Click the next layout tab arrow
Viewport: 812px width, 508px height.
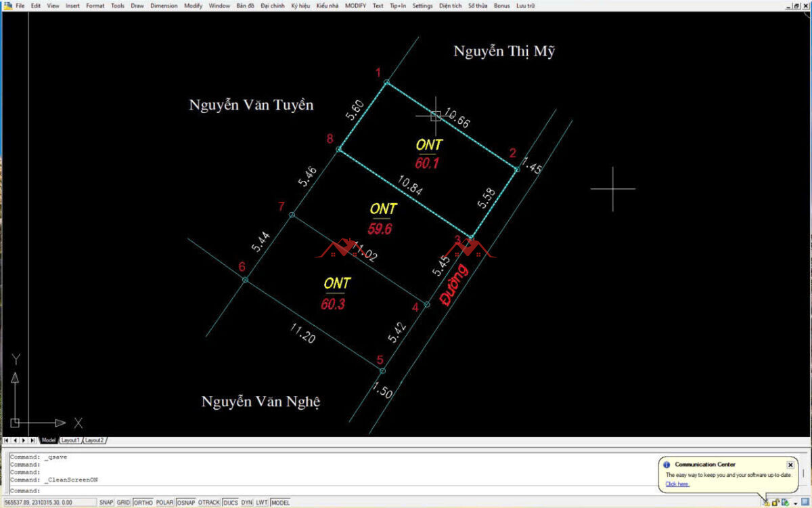(x=24, y=440)
